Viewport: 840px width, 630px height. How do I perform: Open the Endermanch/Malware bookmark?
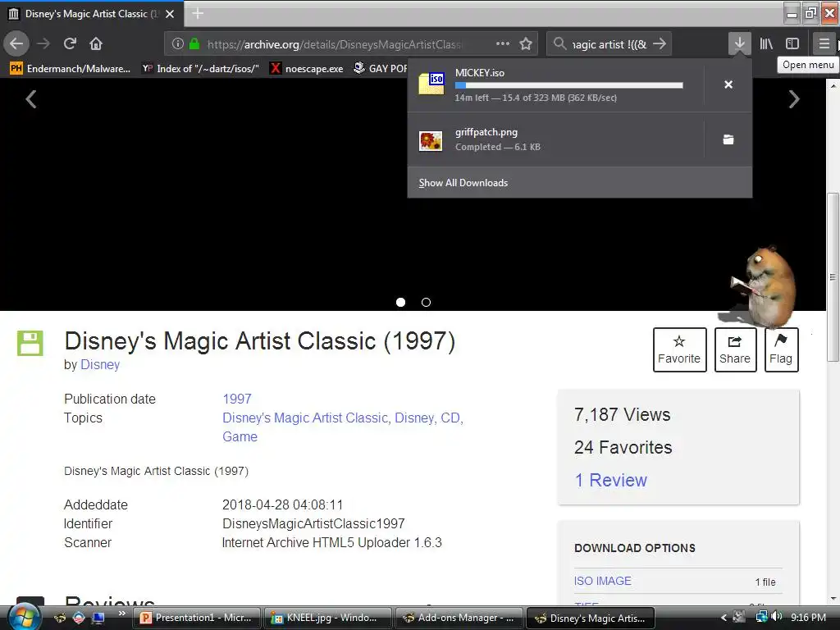(x=71, y=69)
